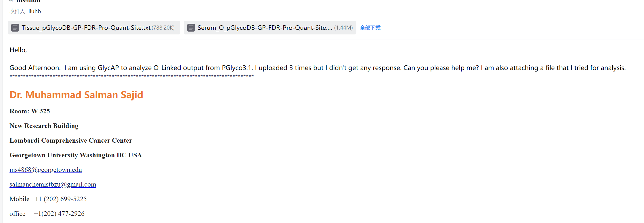Open the ms4868@georgetown.edu email link

pos(46,170)
